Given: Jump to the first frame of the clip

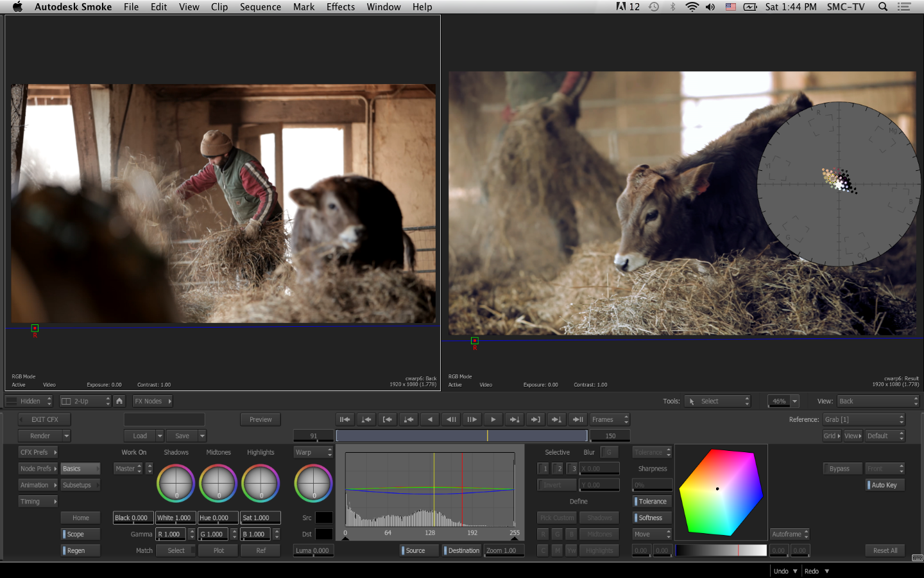Looking at the screenshot, I should click(345, 419).
